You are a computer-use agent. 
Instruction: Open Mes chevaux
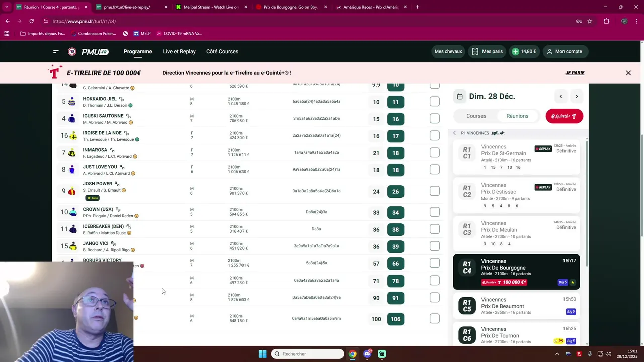pyautogui.click(x=448, y=51)
